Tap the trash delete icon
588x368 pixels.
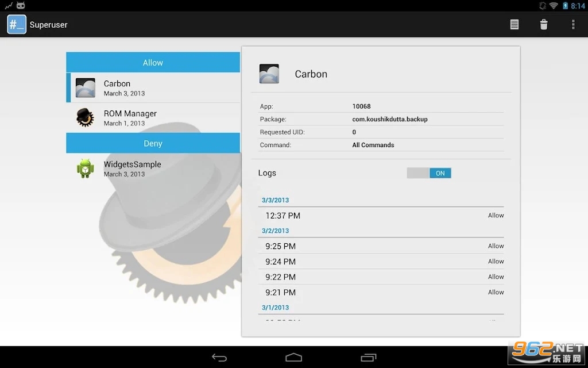[543, 24]
